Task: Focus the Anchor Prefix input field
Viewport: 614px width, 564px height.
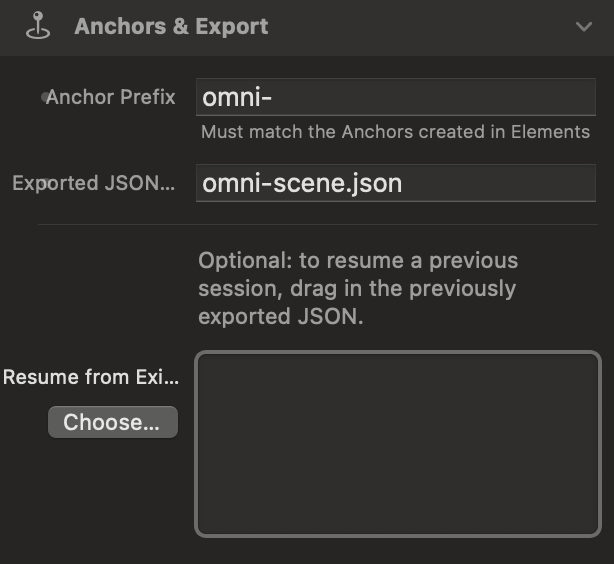Action: (396, 97)
